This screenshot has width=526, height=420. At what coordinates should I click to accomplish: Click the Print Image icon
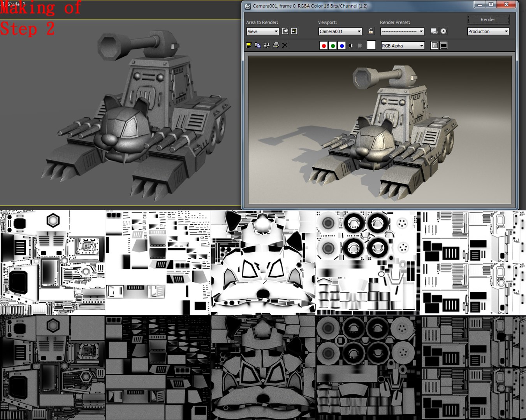(x=276, y=45)
